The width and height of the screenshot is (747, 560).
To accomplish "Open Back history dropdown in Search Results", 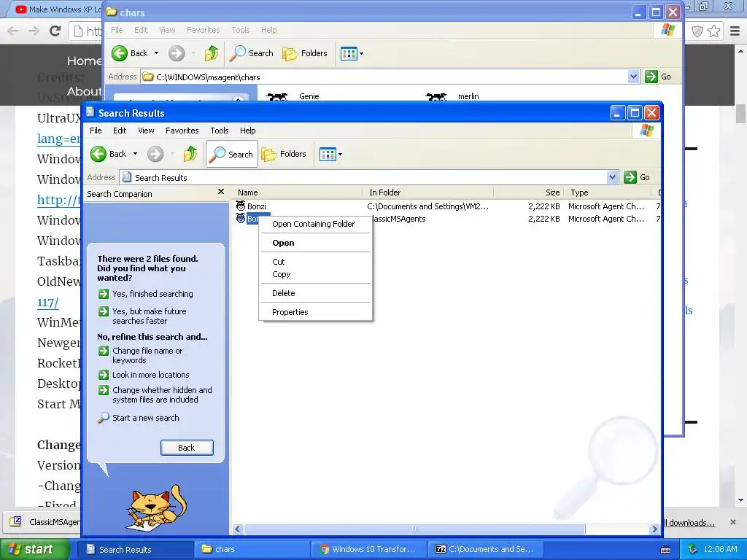I will (x=135, y=154).
